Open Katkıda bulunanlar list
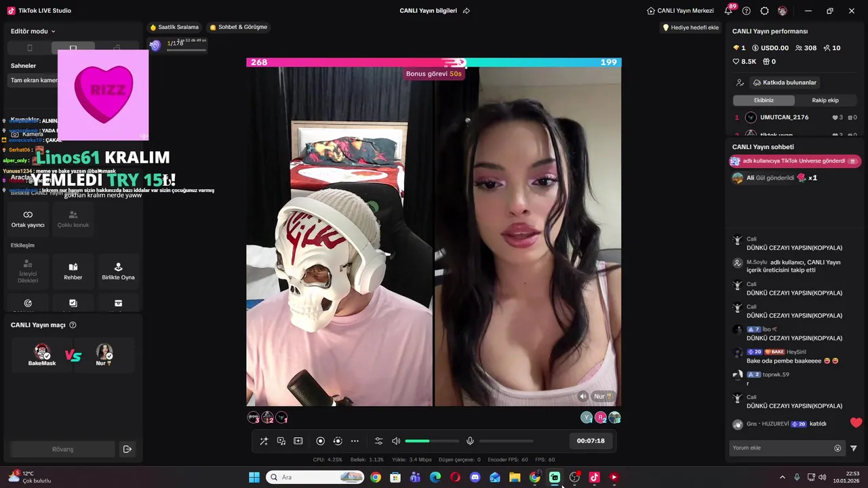Image resolution: width=868 pixels, height=488 pixels. [785, 83]
